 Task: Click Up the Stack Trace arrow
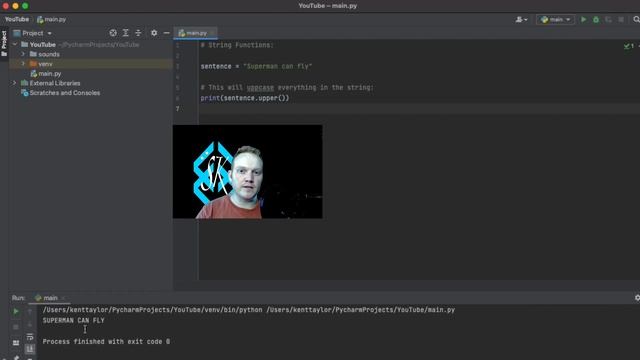pos(30,312)
